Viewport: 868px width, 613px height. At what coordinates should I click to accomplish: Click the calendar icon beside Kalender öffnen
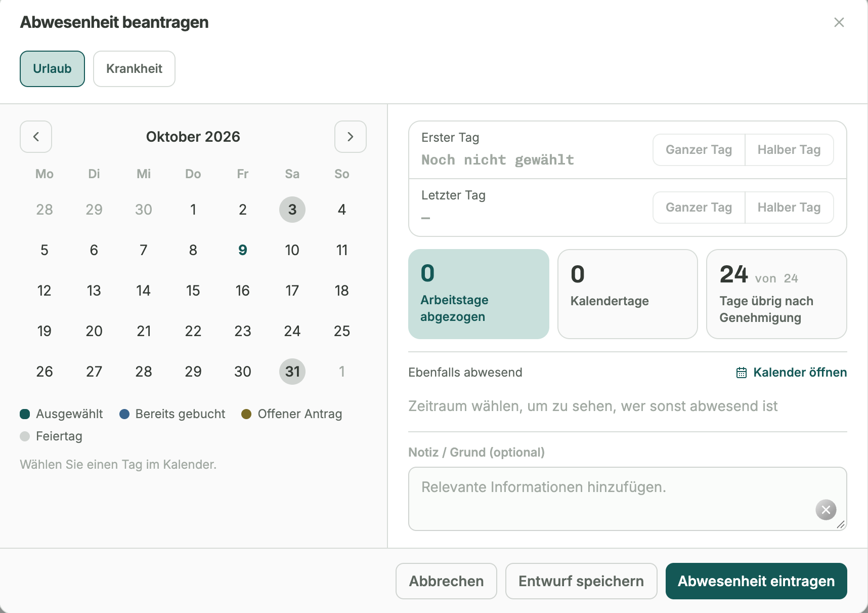[x=742, y=373]
